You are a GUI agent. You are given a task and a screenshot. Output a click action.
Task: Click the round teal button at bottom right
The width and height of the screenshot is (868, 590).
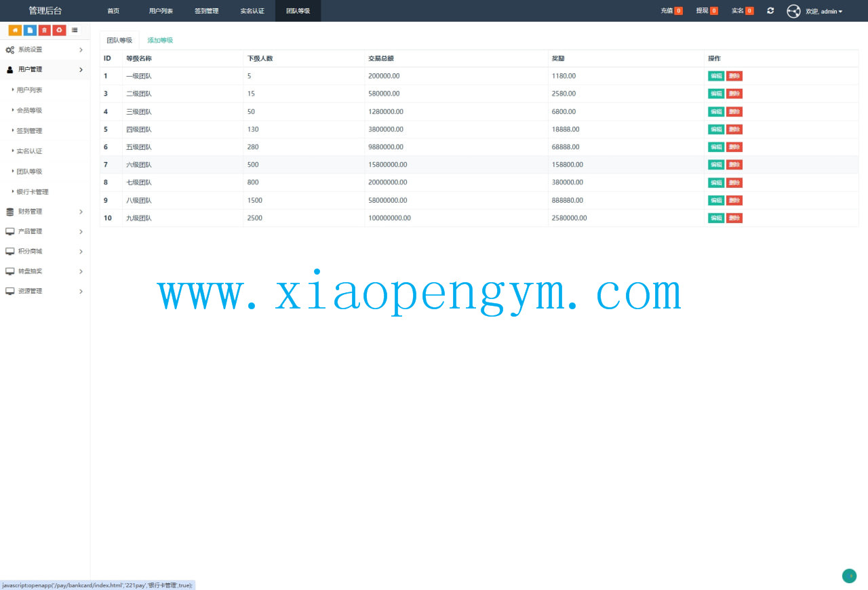point(849,576)
